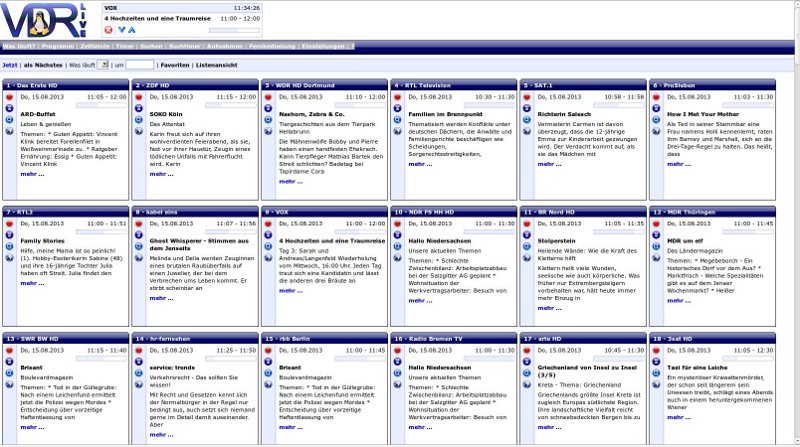Open the Einstellungen menu item
Image resolution: width=800 pixels, height=447 pixels.
[323, 46]
